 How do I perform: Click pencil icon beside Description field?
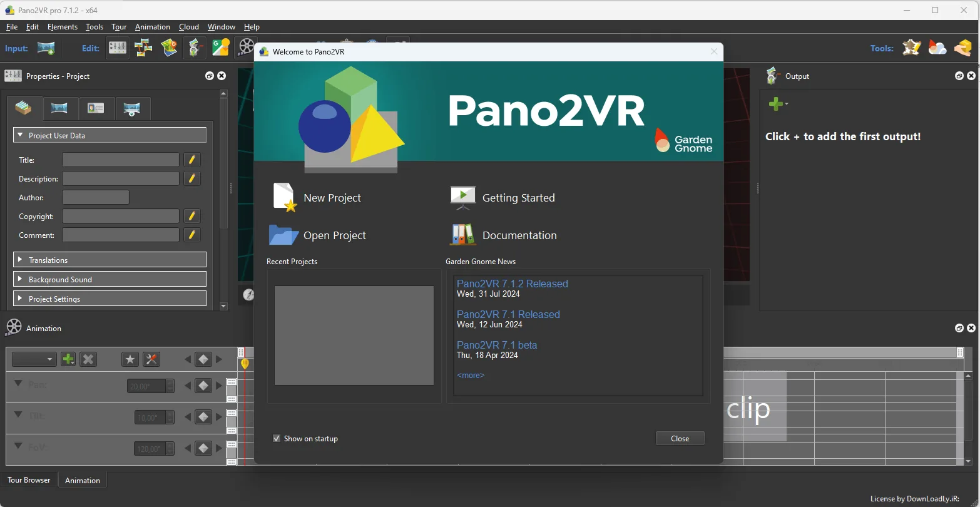click(192, 179)
